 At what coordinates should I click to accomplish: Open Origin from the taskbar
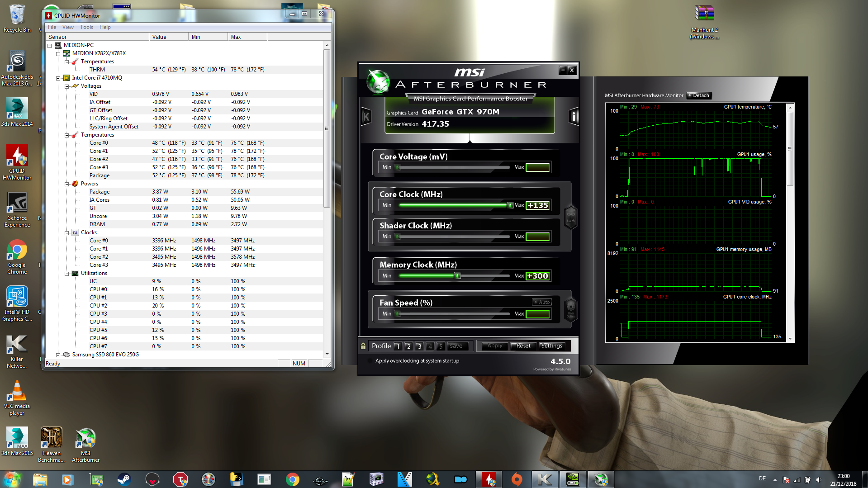(517, 479)
